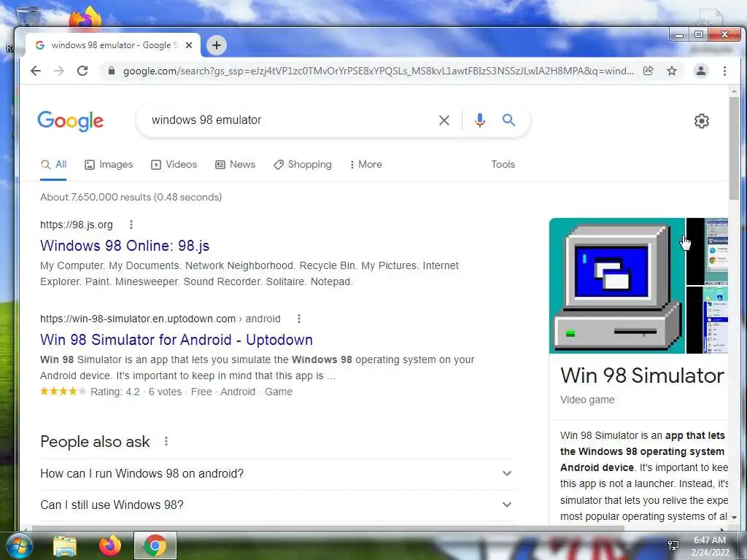Click lower-right screenshot thumbnail in knowledge panel
This screenshot has height=560, width=747.
707,320
